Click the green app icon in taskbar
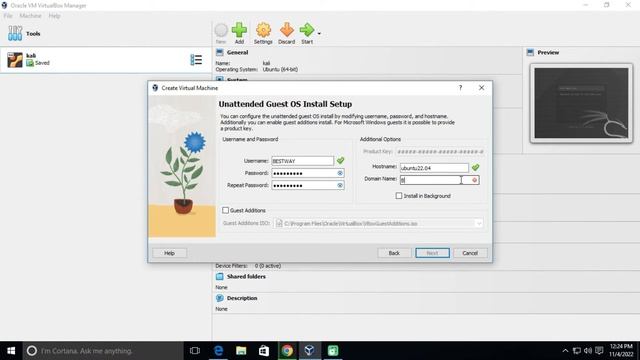The image size is (640, 360). click(x=333, y=351)
